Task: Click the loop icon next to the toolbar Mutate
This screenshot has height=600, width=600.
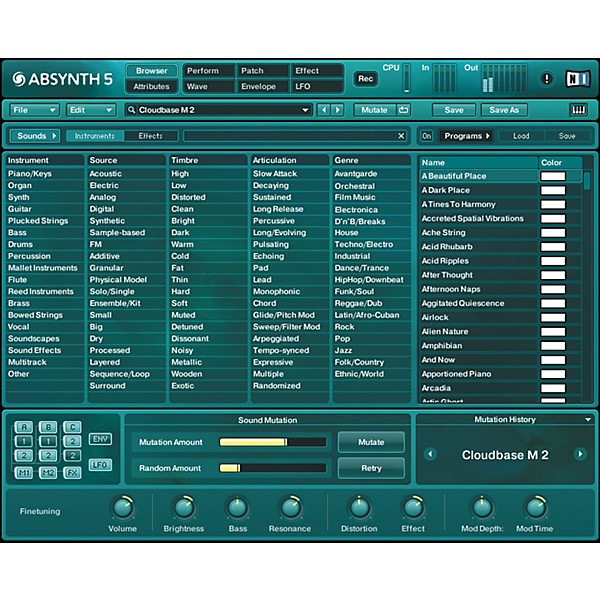Action: coord(403,110)
